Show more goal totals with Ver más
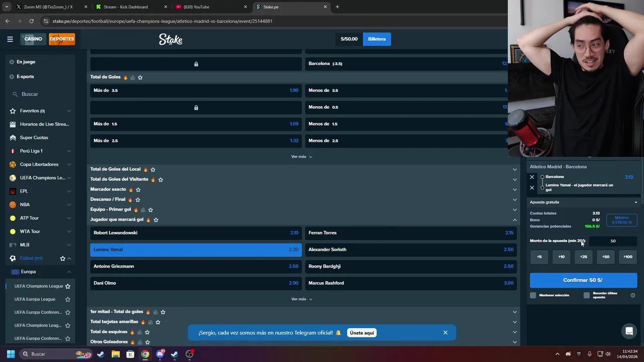The width and height of the screenshot is (644, 362). [301, 156]
